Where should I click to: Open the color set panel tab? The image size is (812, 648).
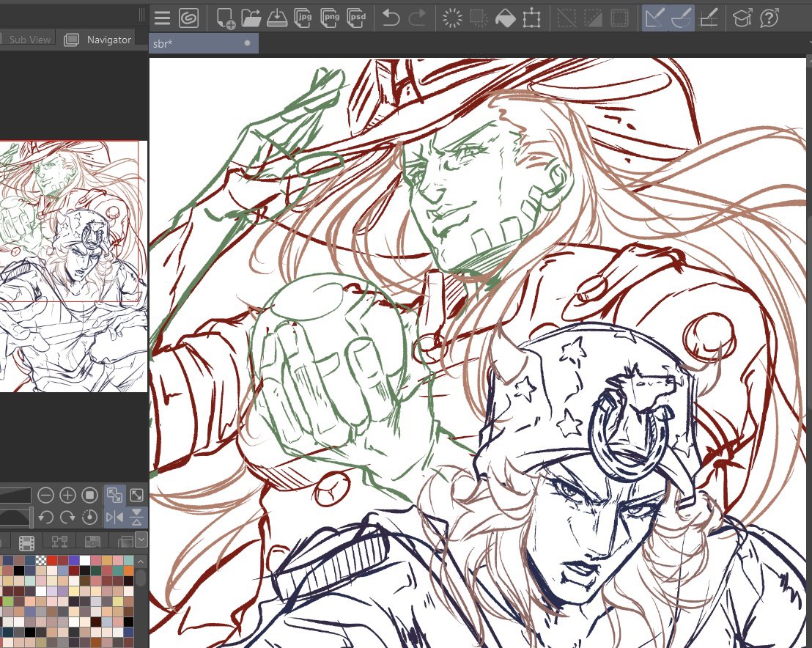92,542
